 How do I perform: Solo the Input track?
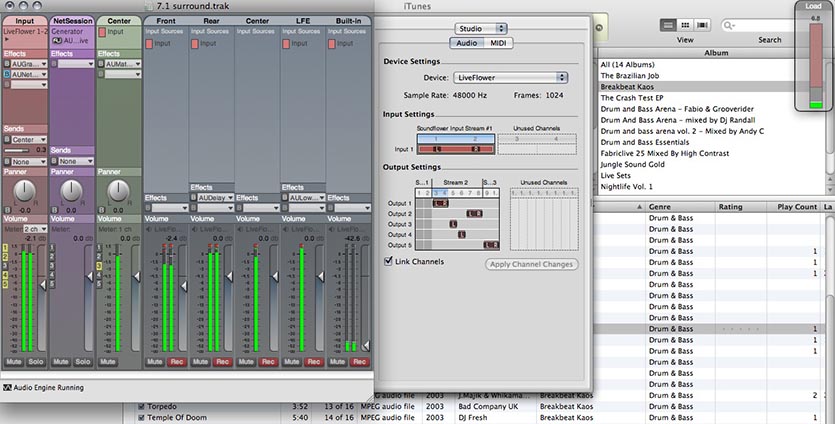[36, 361]
